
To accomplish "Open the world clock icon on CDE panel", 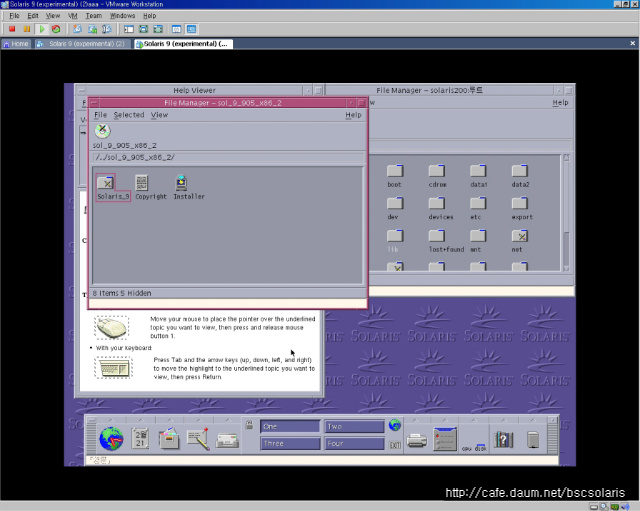I will 111,439.
